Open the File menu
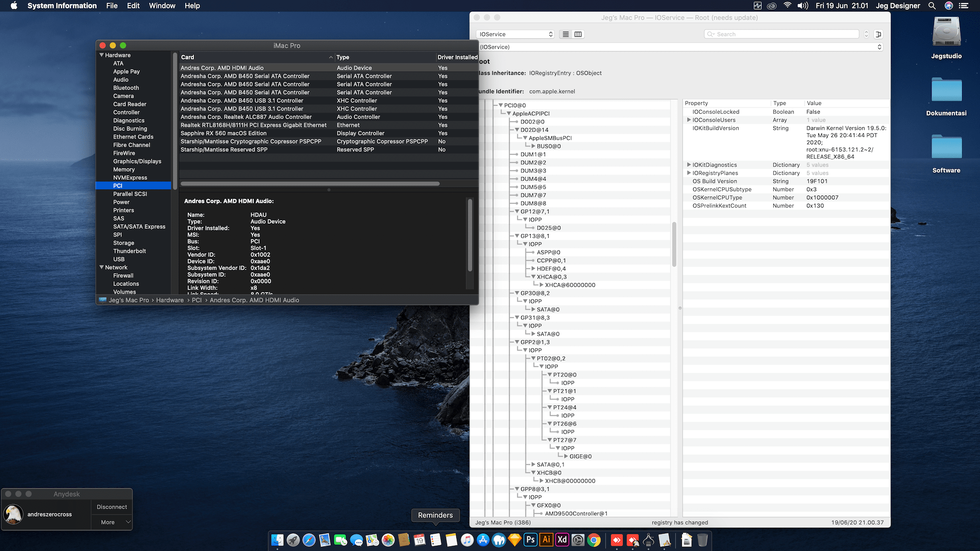Screen dimensions: 980x551 coord(112,6)
